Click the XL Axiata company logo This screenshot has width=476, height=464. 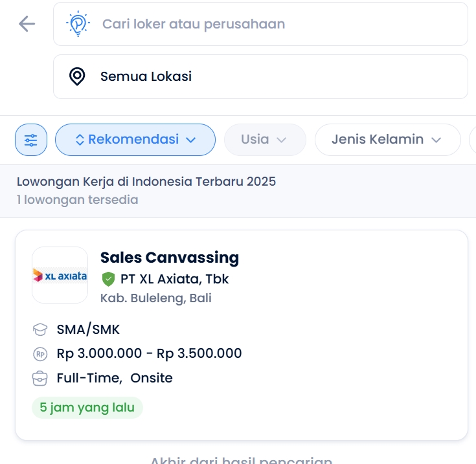click(60, 275)
